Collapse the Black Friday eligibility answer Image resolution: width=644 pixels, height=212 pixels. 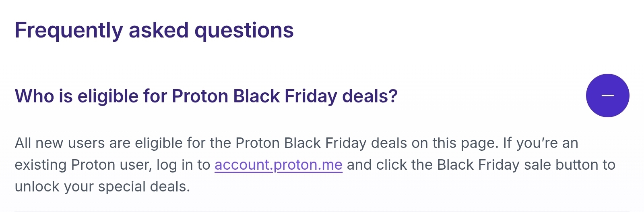(607, 96)
